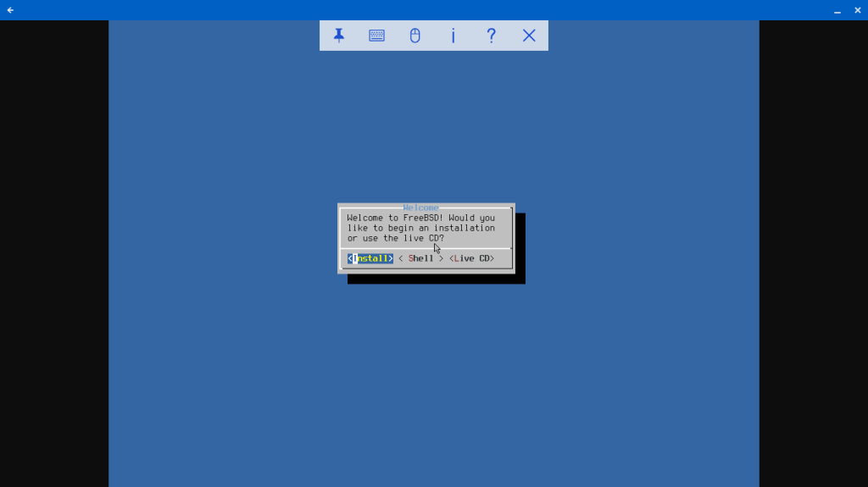Open help via the question mark icon

coord(491,36)
